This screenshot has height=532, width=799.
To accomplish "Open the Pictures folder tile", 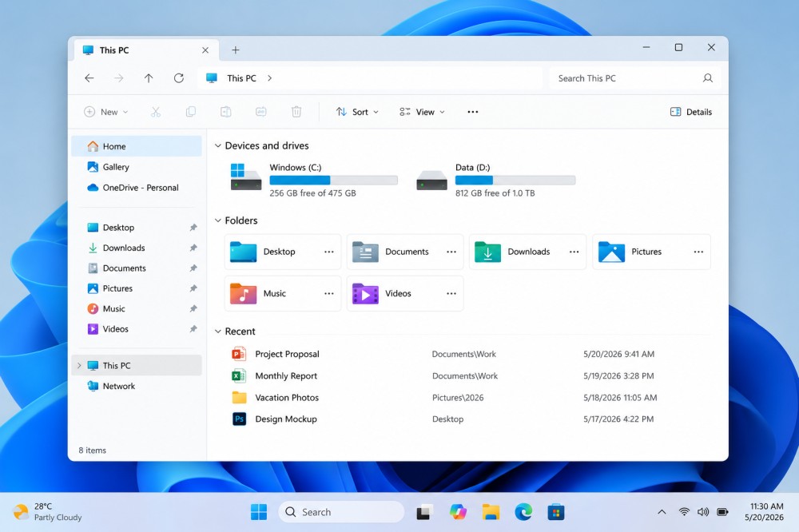I will click(651, 252).
